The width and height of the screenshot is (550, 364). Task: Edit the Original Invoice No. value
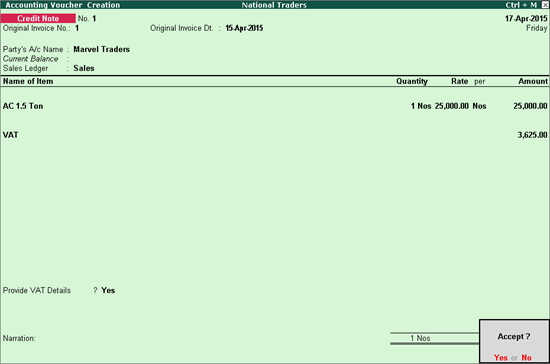(77, 28)
